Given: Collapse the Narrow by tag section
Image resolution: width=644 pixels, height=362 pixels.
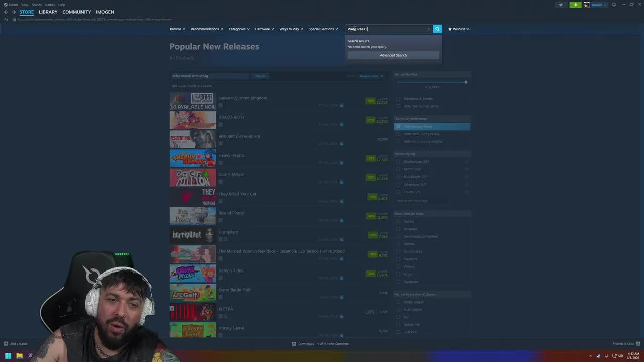Looking at the screenshot, I should coord(432,154).
